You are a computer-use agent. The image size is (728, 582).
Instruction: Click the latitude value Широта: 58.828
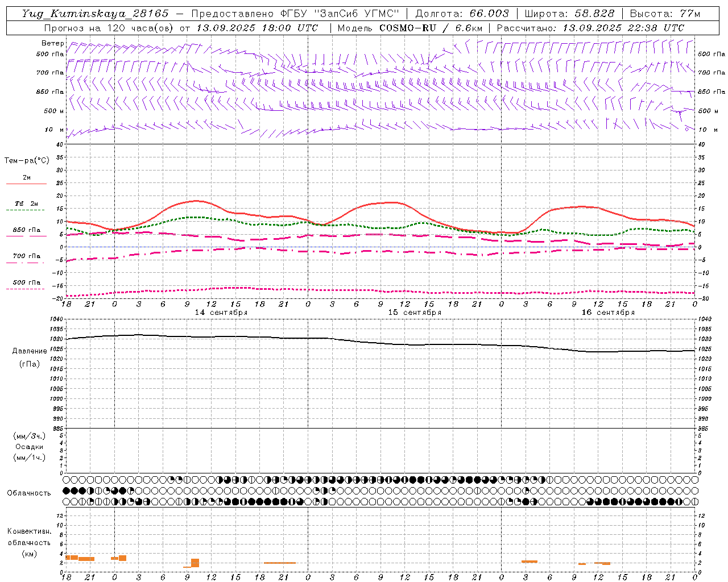[x=569, y=14]
